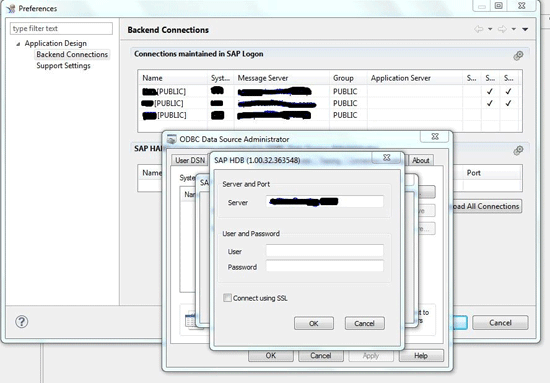550x383 pixels.
Task: Click the back arrow in Preferences header
Action: click(x=479, y=29)
